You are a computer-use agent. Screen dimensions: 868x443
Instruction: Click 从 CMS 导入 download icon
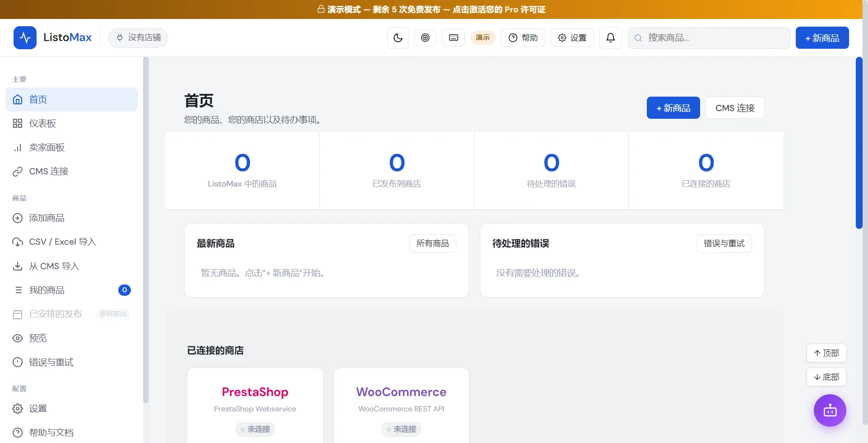coord(18,266)
